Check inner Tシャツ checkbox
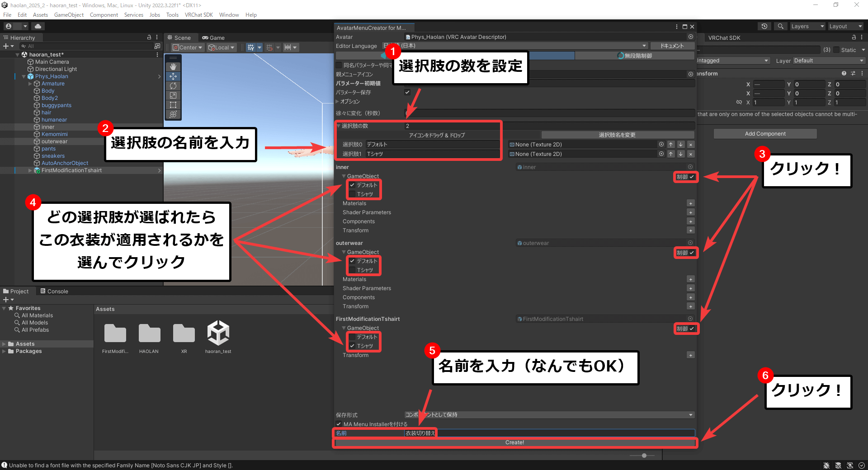This screenshot has width=868, height=470. [x=352, y=194]
